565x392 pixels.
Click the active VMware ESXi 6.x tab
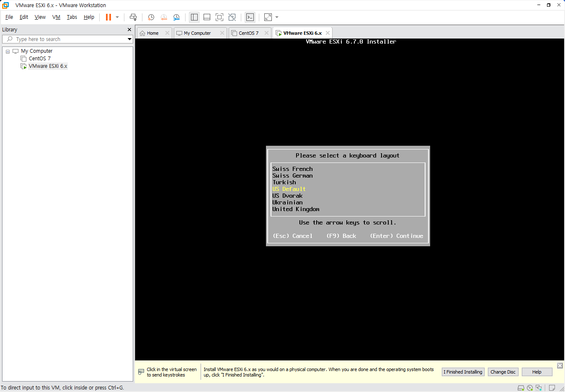click(302, 33)
